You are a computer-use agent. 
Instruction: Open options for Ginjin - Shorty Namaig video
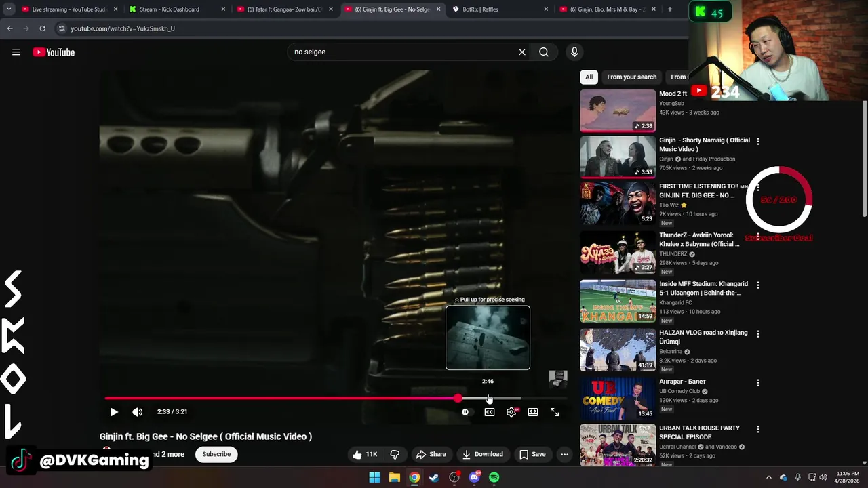point(757,142)
